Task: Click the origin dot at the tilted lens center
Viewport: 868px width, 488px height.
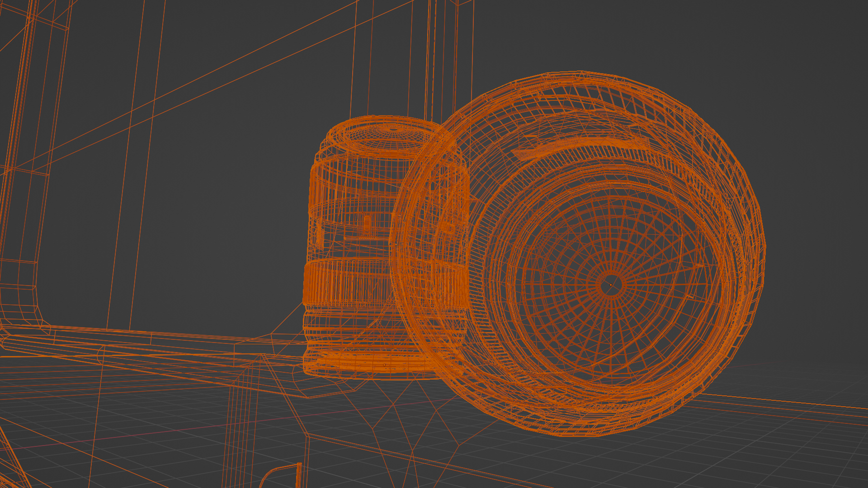Action: click(611, 285)
